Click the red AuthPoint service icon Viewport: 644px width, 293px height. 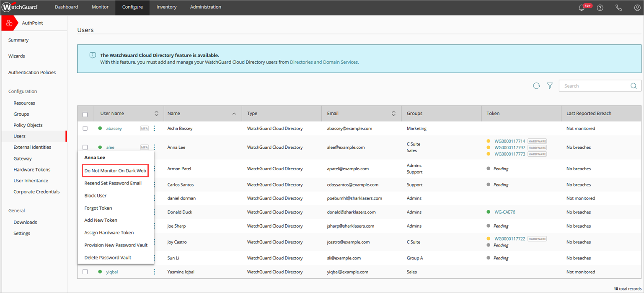click(9, 23)
